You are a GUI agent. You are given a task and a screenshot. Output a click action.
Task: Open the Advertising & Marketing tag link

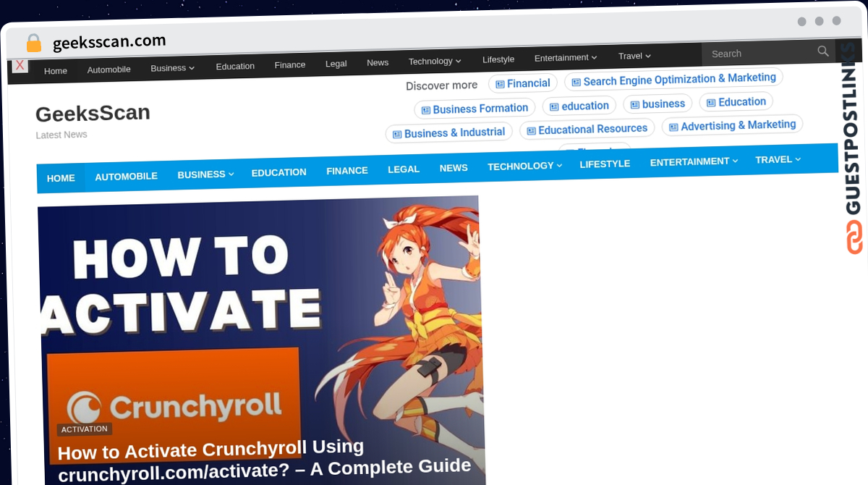(x=732, y=126)
